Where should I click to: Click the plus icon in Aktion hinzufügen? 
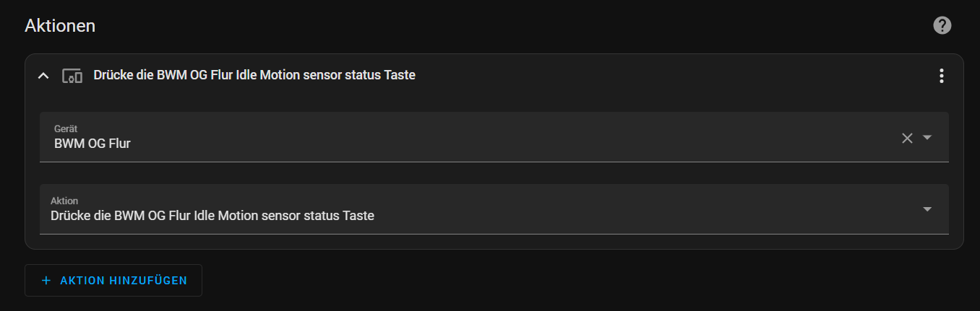pyautogui.click(x=46, y=281)
